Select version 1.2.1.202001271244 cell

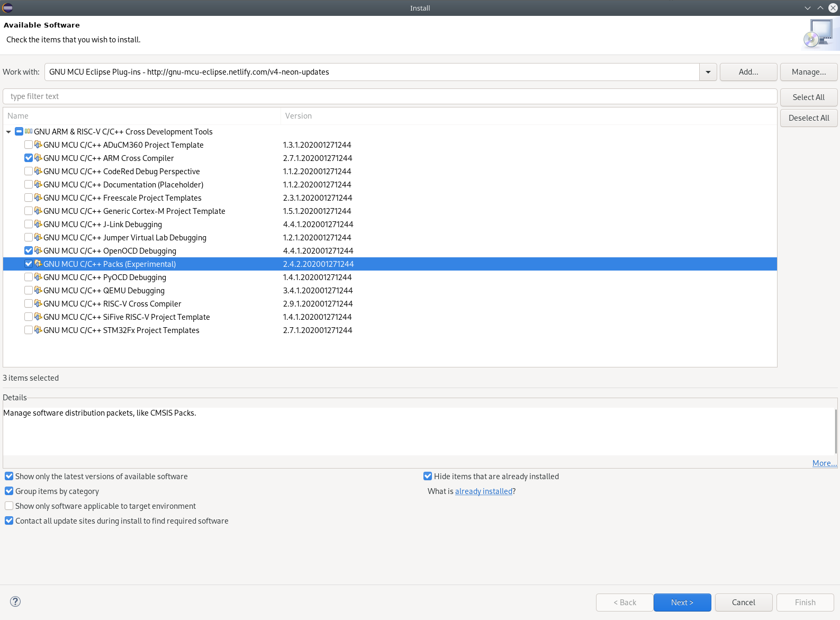(317, 238)
